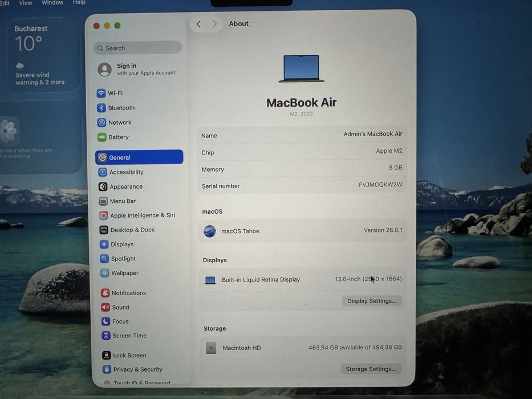Click the red close window button
This screenshot has width=532, height=399.
pyautogui.click(x=96, y=26)
